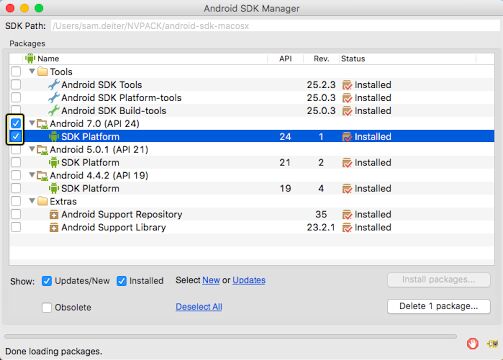Check the Android 4.4.2 (API 19) checkbox

tap(16, 175)
